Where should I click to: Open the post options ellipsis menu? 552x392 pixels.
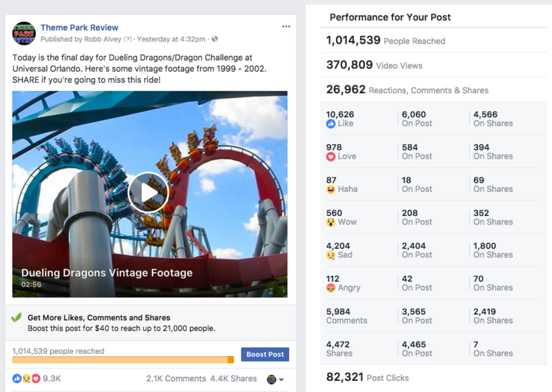(286, 26)
